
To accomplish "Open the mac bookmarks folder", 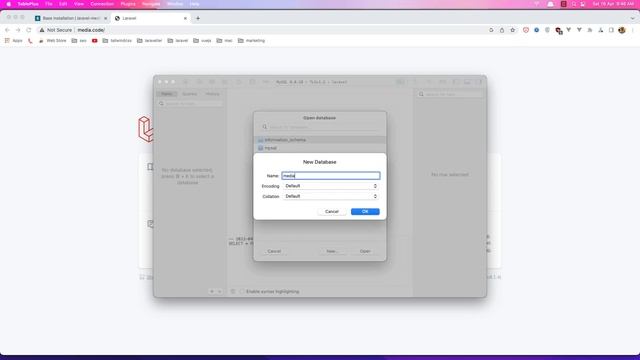I will (224, 41).
